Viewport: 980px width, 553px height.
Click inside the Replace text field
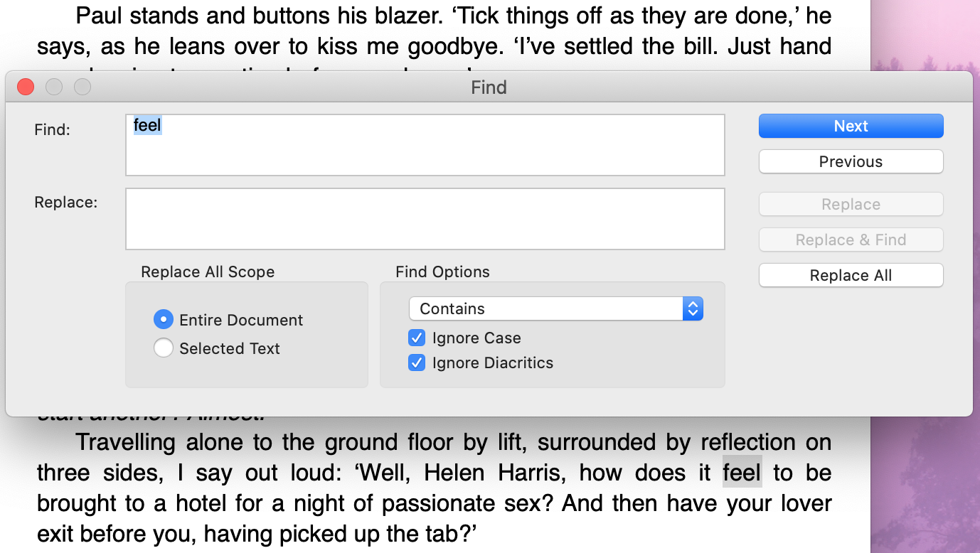click(425, 219)
